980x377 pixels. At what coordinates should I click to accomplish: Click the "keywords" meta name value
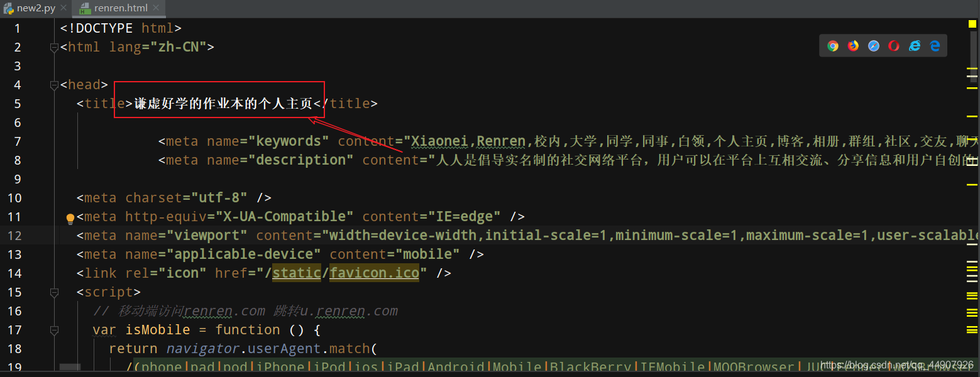coord(289,141)
